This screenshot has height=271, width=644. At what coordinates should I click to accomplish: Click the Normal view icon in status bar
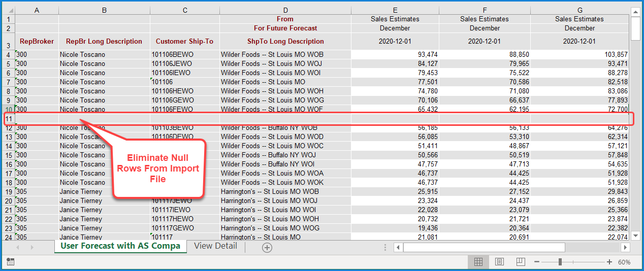point(478,262)
